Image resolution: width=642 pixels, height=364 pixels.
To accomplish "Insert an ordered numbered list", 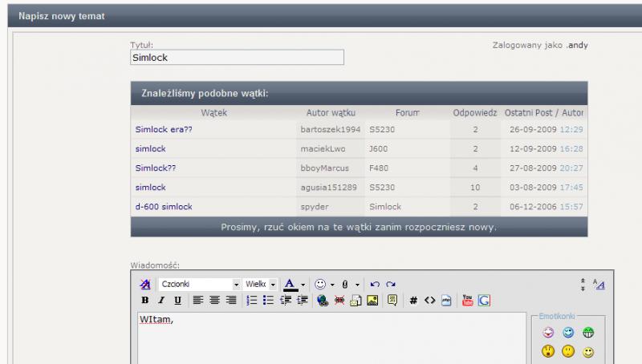I will point(251,300).
